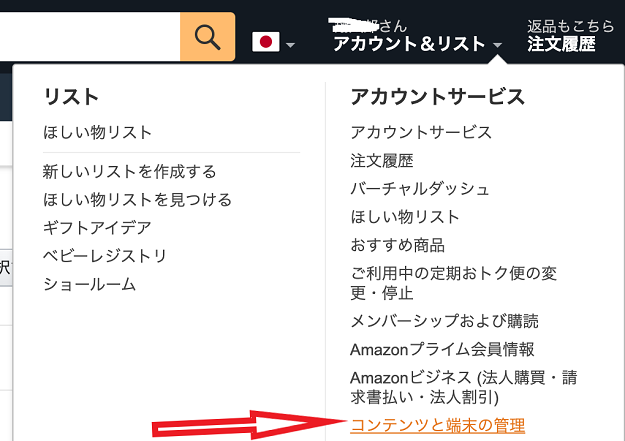Click the Japan flag icon

click(265, 42)
